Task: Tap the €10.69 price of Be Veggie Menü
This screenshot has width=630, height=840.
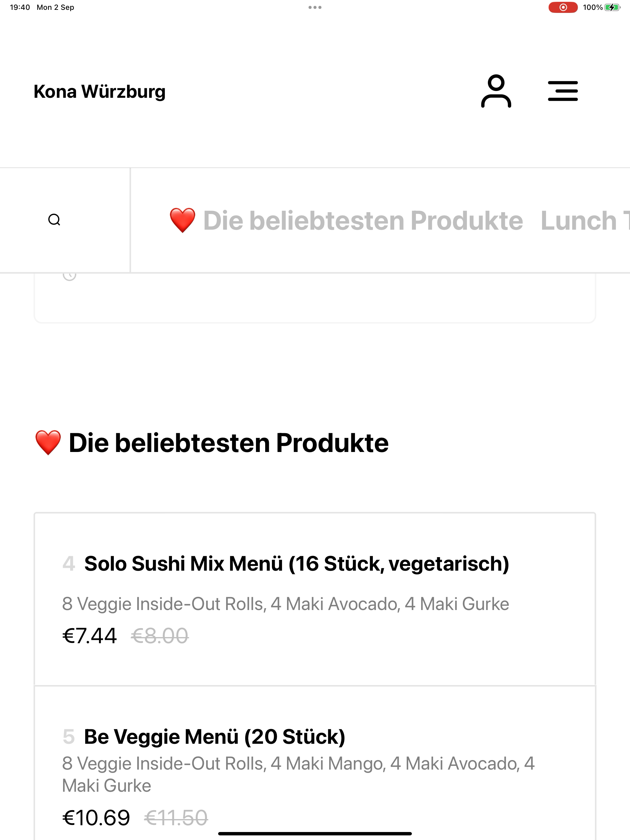Action: (96, 818)
